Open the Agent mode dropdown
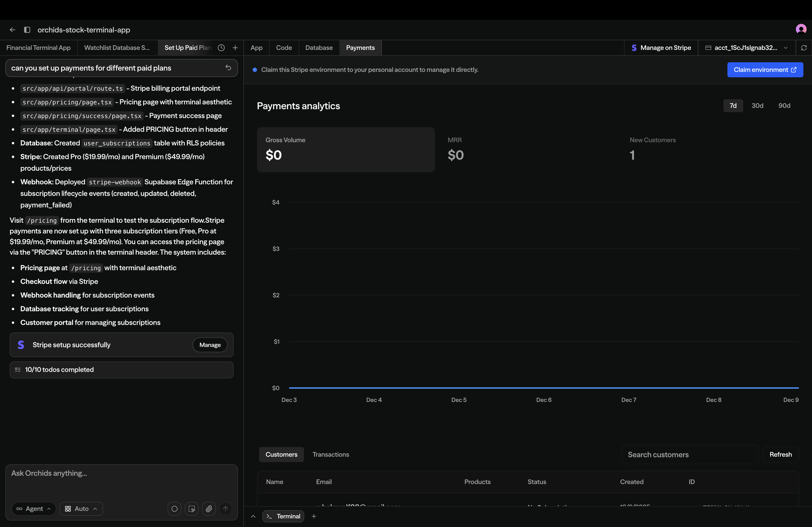 pyautogui.click(x=34, y=508)
